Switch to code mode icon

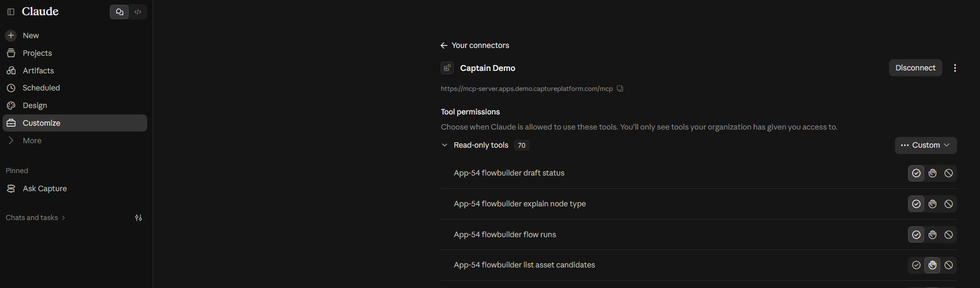138,12
